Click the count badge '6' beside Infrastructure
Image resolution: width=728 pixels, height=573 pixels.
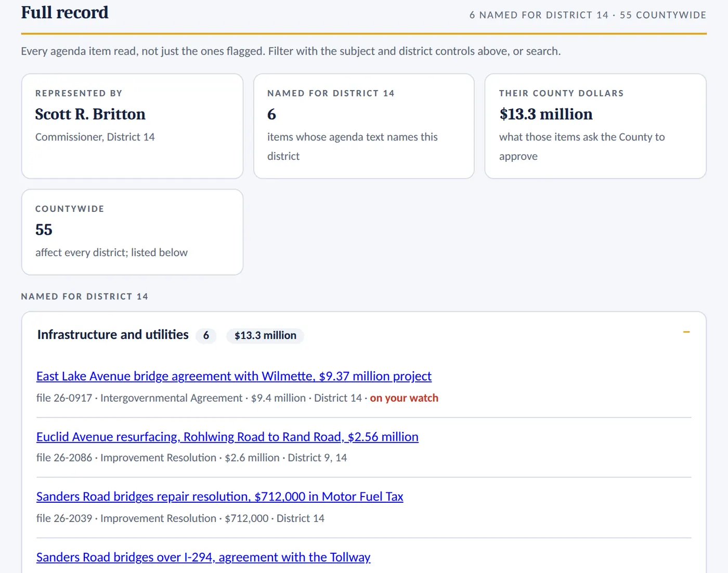206,336
